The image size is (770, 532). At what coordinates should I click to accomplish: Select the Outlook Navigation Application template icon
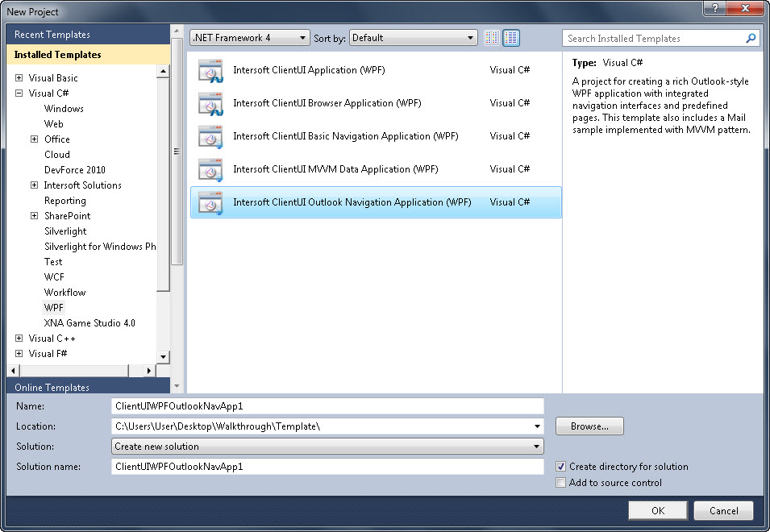[210, 202]
